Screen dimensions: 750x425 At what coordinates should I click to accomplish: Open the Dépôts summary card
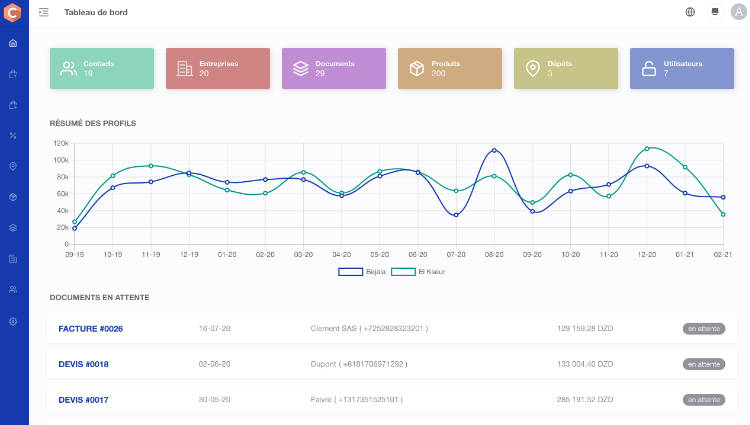point(566,69)
